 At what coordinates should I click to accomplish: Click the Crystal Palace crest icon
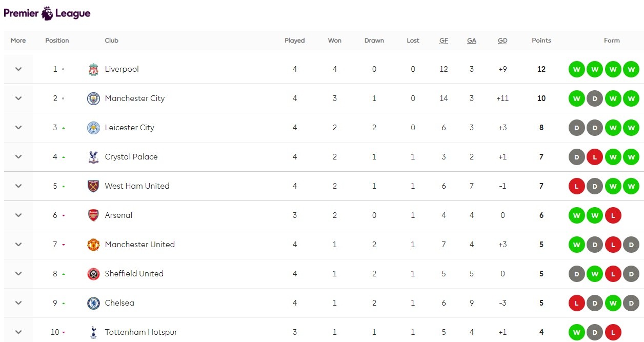click(x=93, y=157)
